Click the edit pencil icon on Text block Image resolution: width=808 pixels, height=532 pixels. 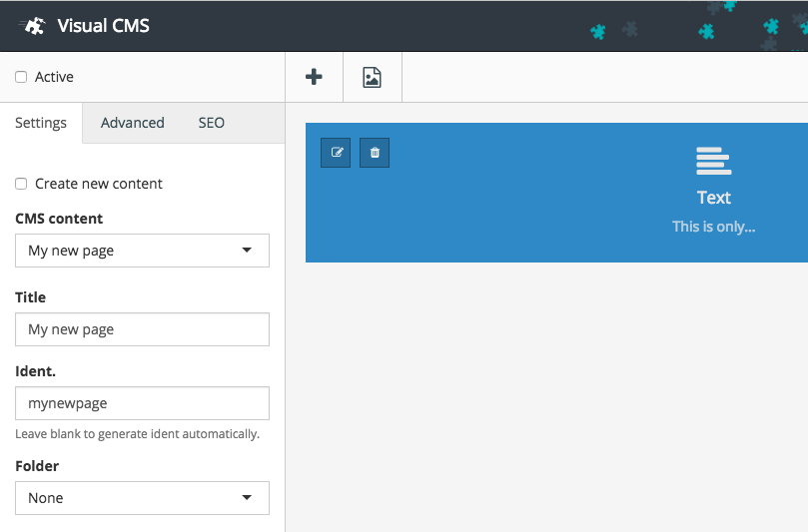point(336,153)
